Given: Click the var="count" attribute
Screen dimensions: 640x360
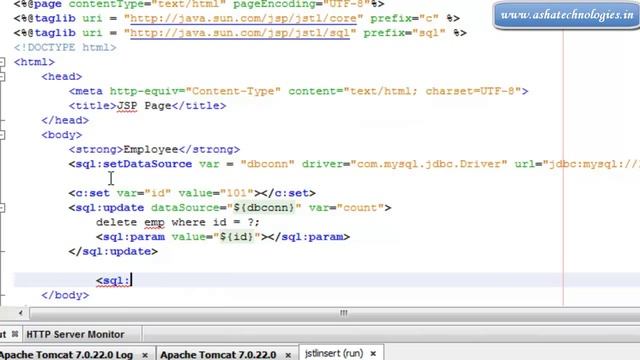Looking at the screenshot, I should 346,208.
